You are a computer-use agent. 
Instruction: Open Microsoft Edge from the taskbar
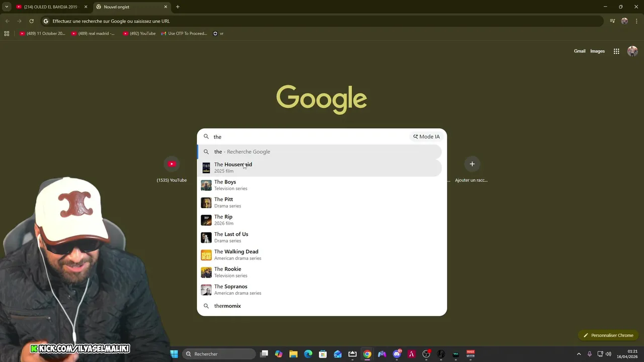(308, 354)
